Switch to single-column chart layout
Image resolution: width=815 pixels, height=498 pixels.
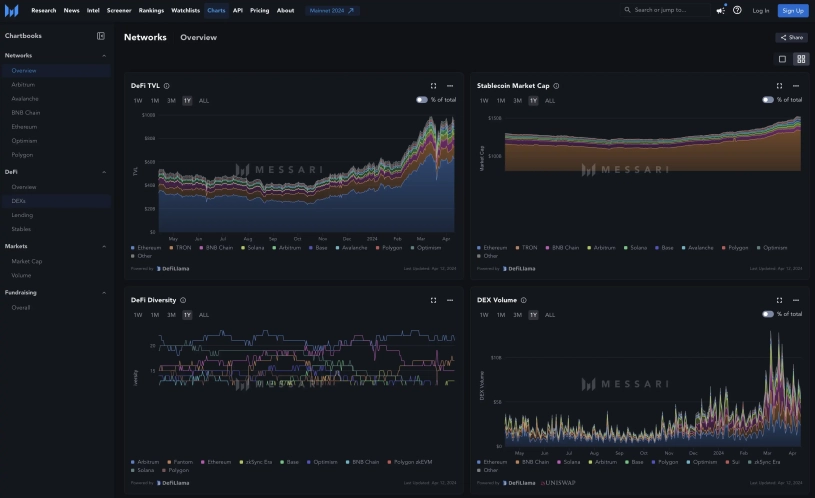coord(782,59)
